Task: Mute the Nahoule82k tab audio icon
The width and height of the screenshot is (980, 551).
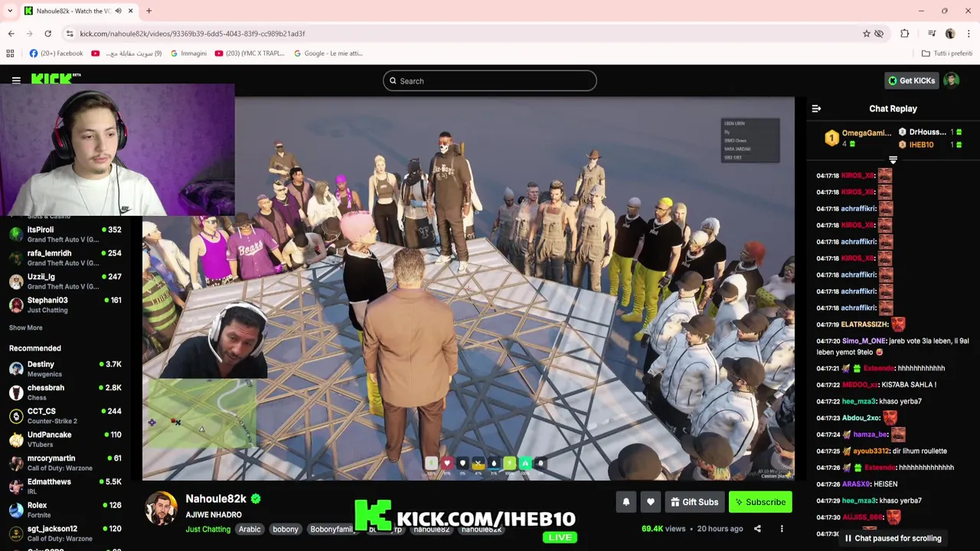Action: pos(118,11)
